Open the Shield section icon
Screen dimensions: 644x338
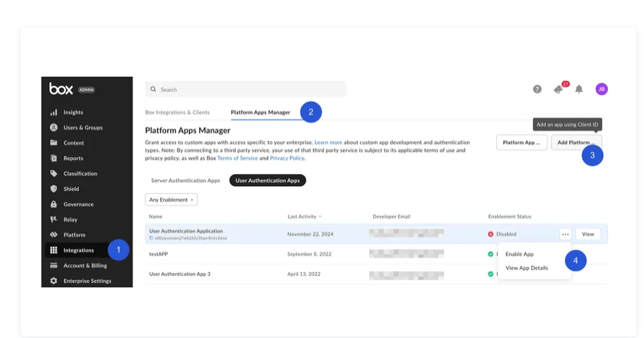(x=54, y=189)
